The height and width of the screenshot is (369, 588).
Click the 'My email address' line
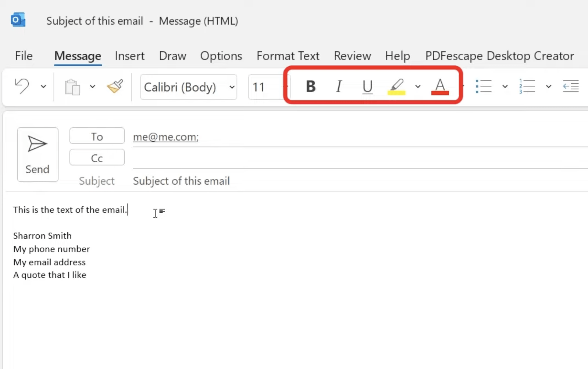pos(49,262)
